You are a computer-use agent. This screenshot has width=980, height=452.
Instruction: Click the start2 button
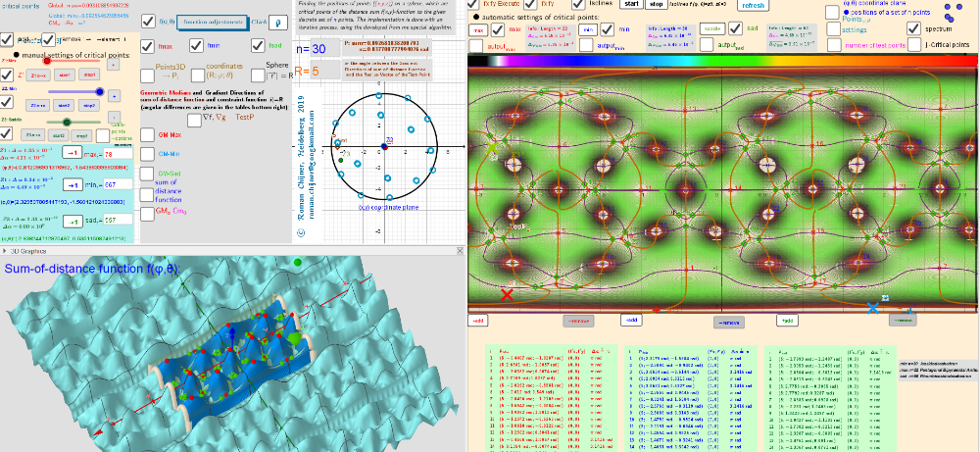[x=65, y=104]
